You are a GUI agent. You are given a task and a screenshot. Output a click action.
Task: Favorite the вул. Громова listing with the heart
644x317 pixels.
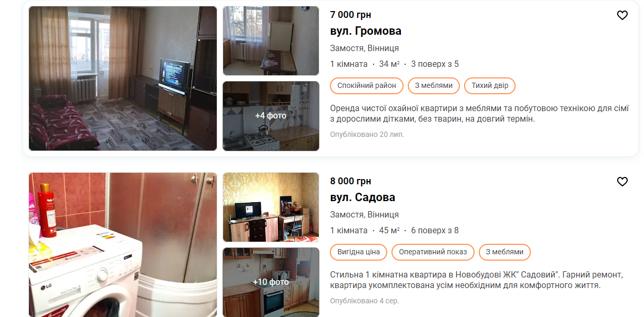pos(622,15)
